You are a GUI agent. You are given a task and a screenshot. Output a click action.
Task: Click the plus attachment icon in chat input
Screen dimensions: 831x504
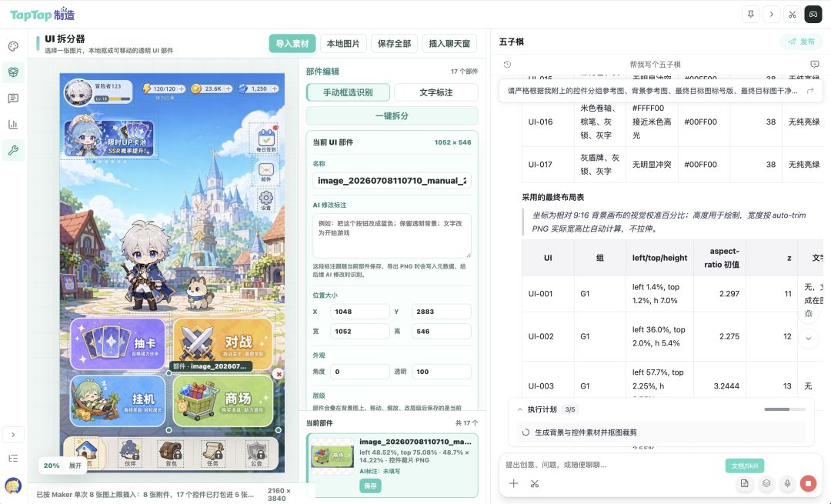click(513, 482)
